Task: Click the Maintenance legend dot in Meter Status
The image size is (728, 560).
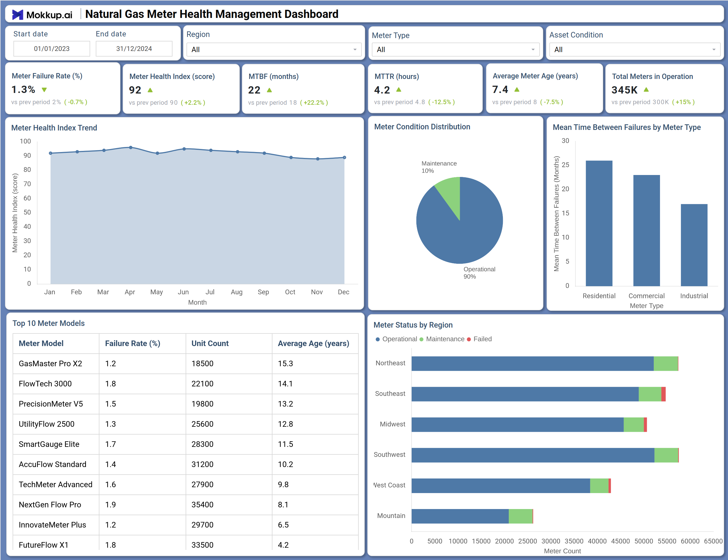Action: [422, 339]
